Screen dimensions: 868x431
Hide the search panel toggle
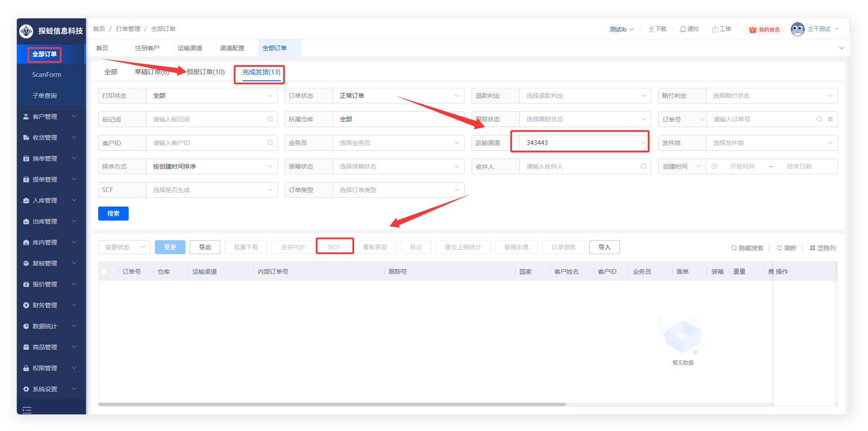click(x=747, y=248)
